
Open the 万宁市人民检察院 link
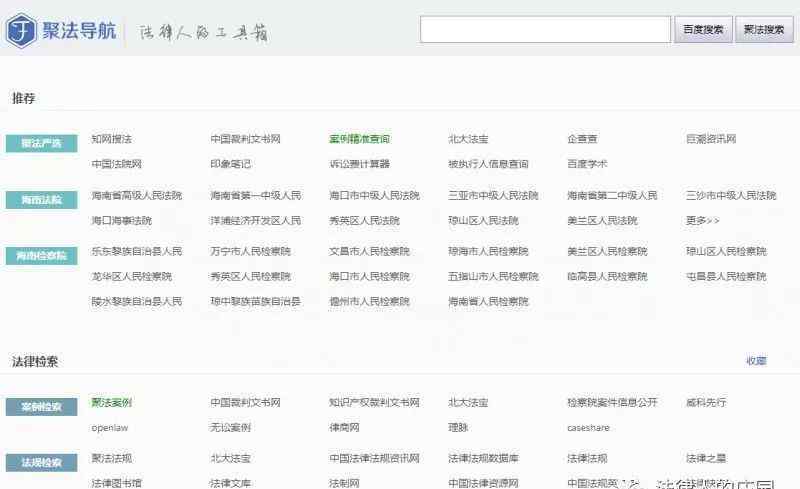[x=251, y=251]
